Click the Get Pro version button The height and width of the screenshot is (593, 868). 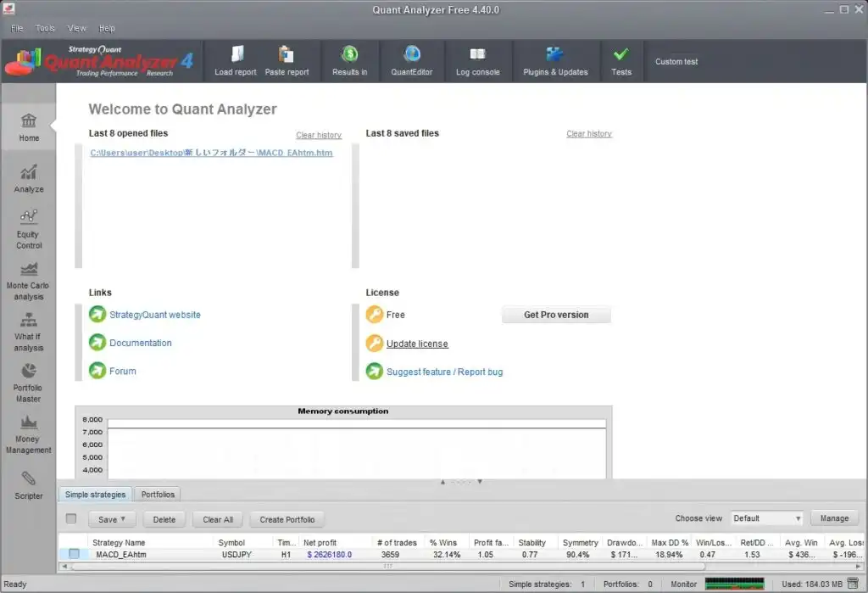pos(556,315)
